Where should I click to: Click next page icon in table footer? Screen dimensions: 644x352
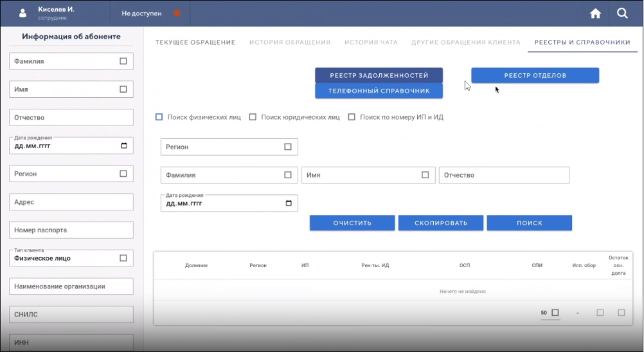(x=621, y=313)
